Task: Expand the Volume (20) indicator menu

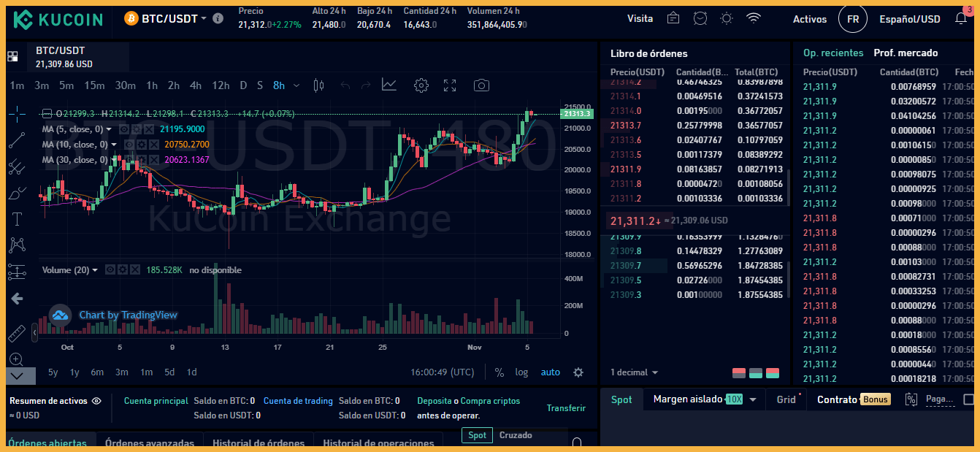Action: click(94, 270)
